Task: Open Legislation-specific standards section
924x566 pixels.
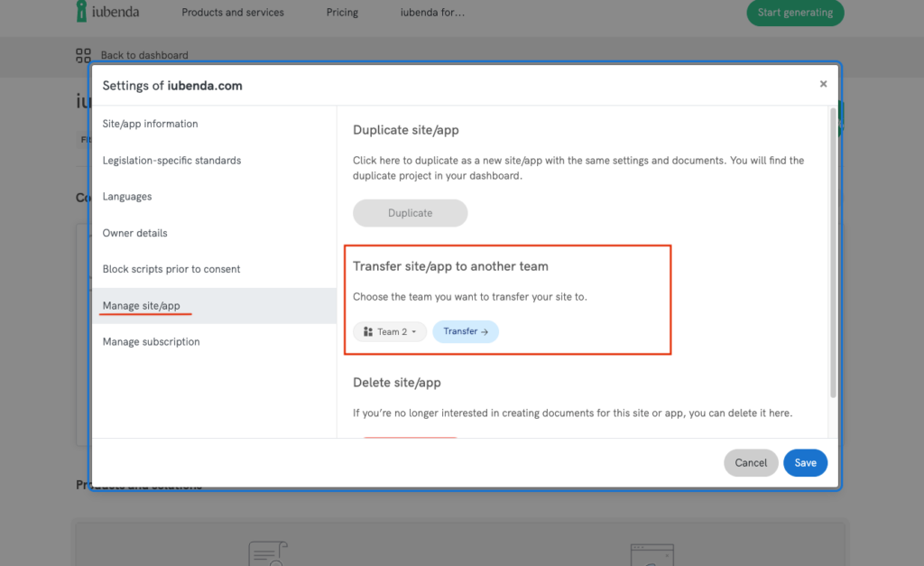Action: tap(171, 161)
